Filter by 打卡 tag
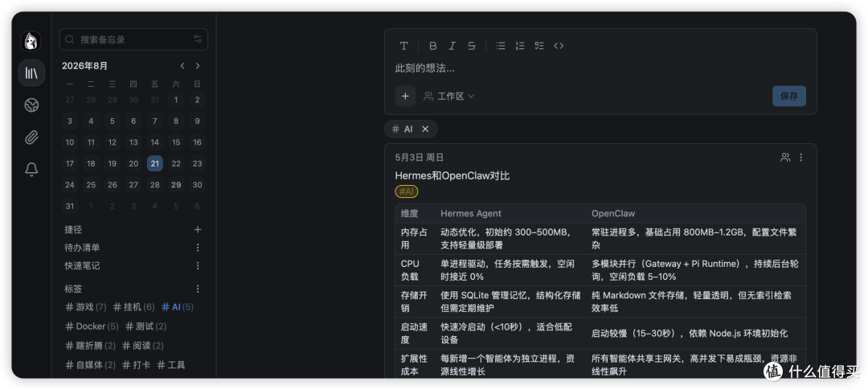 click(x=136, y=365)
